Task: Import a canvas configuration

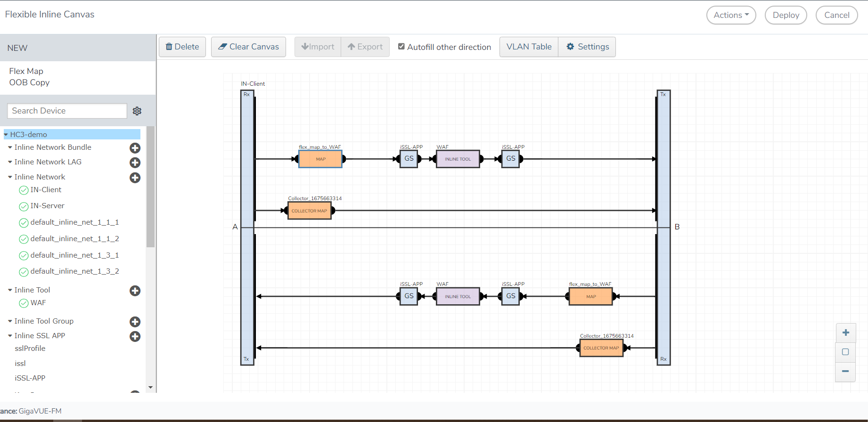Action: [x=318, y=47]
